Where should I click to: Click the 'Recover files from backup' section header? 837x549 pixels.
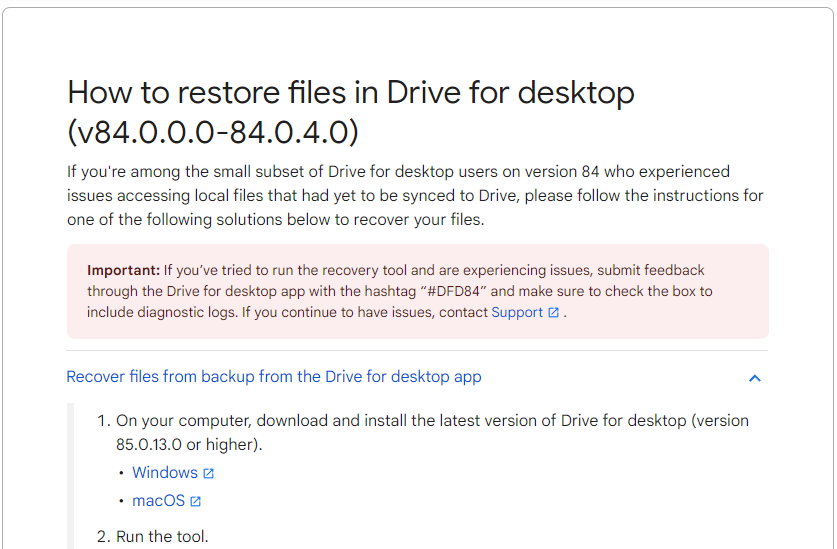pos(273,377)
